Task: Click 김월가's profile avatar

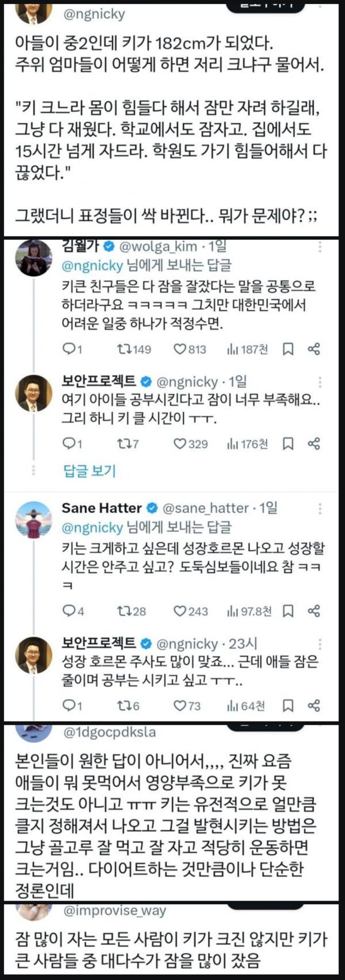Action: point(34,258)
